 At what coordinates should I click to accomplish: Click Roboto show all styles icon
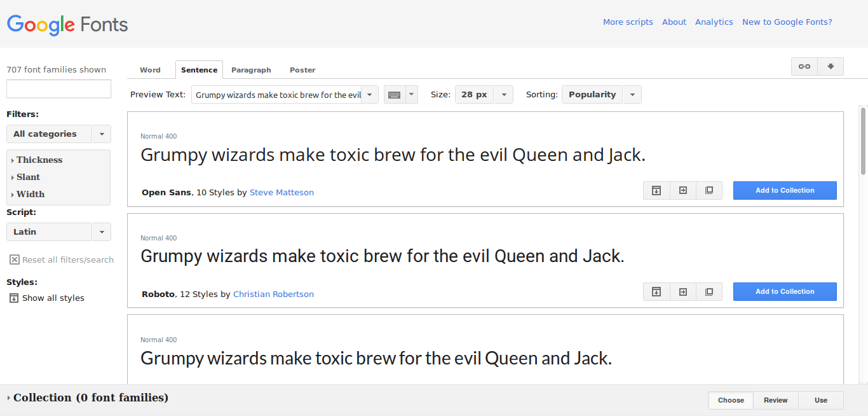656,291
